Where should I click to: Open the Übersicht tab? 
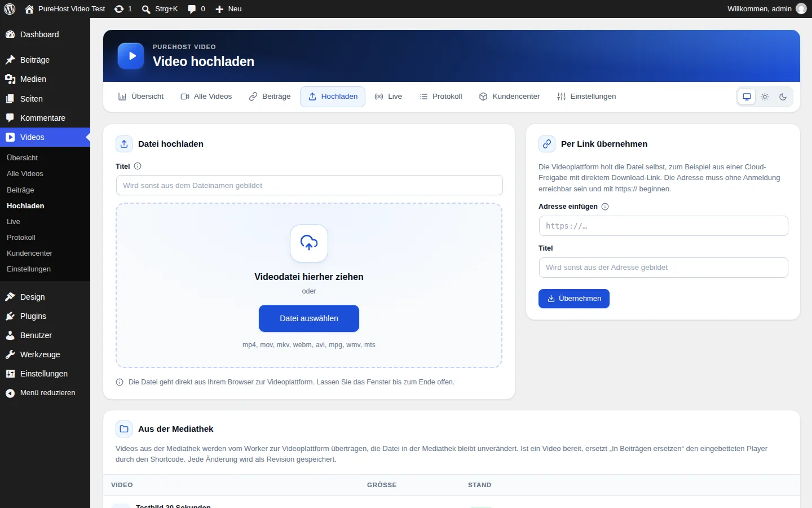click(141, 97)
